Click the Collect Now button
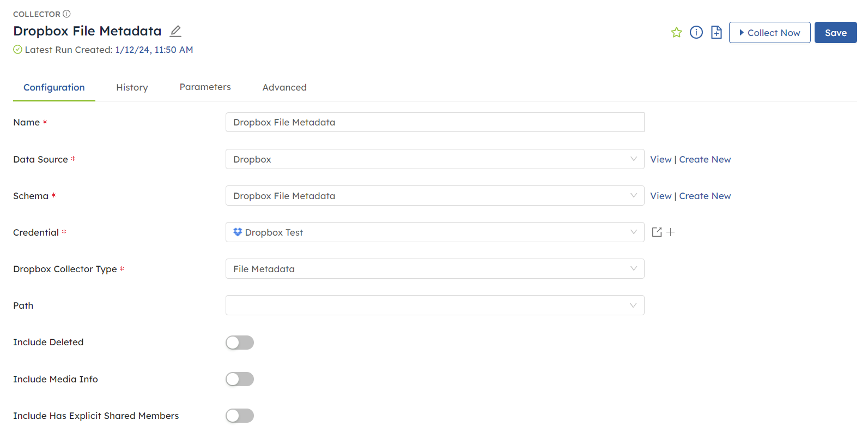This screenshot has width=868, height=432. pos(769,33)
